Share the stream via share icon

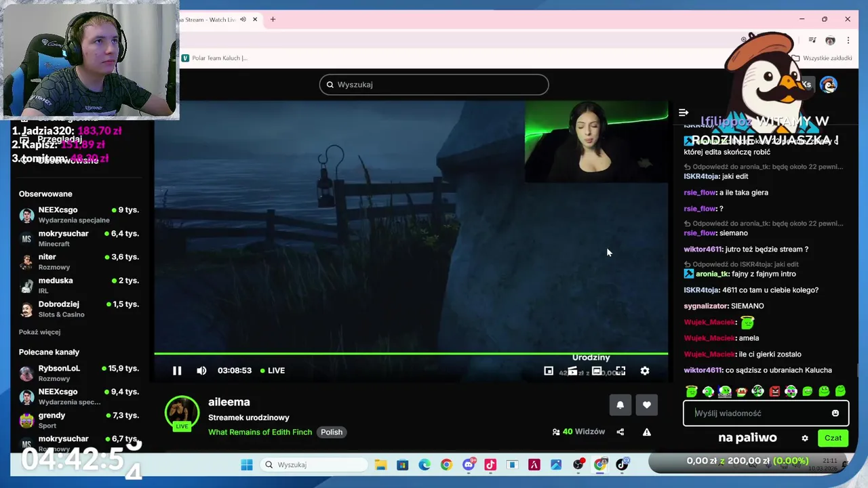(620, 432)
